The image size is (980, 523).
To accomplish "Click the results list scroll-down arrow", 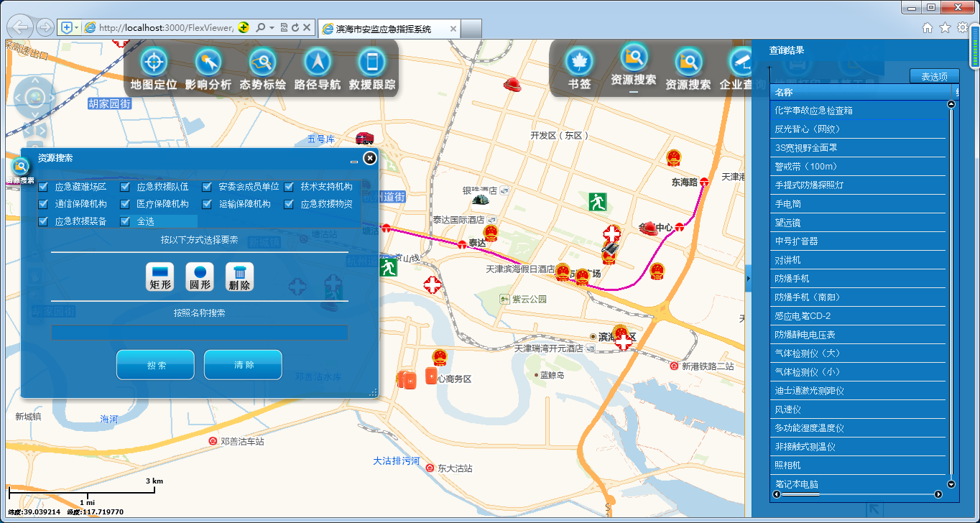I will pyautogui.click(x=951, y=485).
